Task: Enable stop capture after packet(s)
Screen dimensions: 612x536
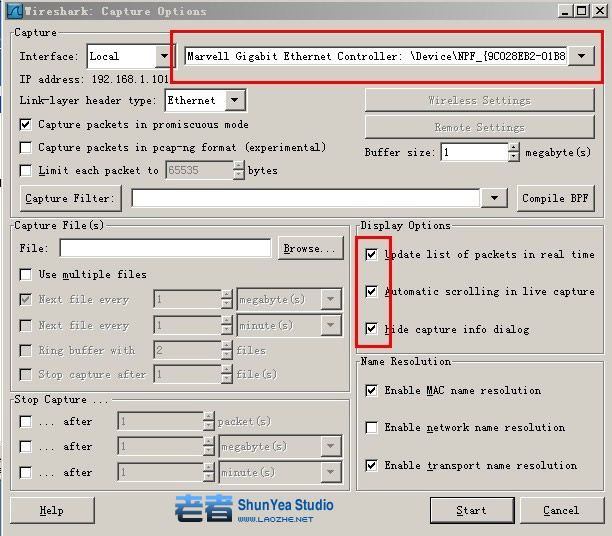Action: tap(26, 422)
